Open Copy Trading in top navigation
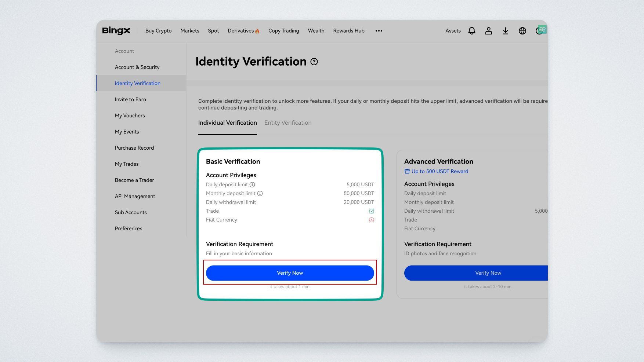Screen dimensions: 644x362 (x=283, y=31)
